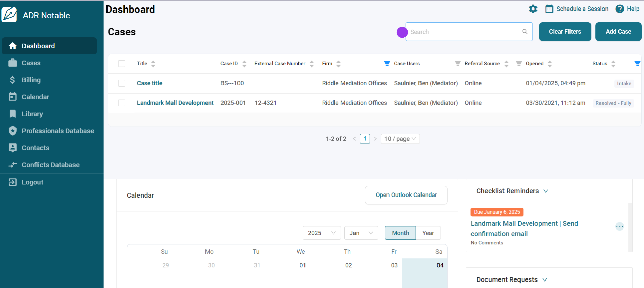Click the Add Case button
The image size is (644, 288).
coord(618,32)
